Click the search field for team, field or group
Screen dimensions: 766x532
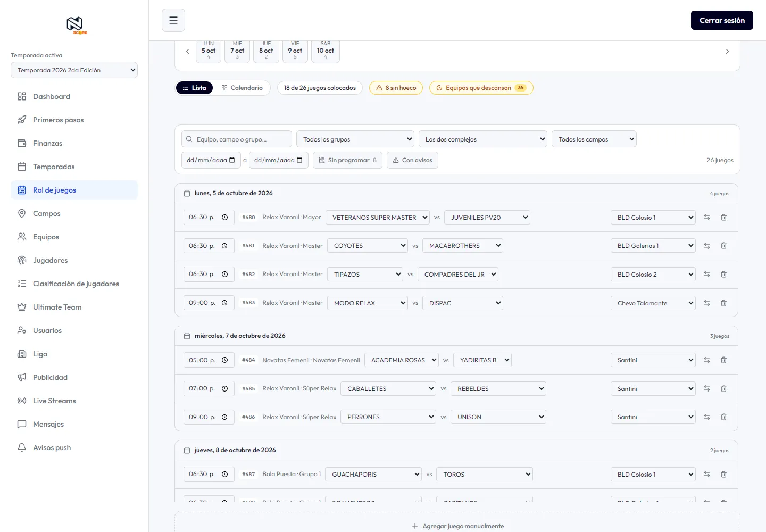pyautogui.click(x=237, y=139)
